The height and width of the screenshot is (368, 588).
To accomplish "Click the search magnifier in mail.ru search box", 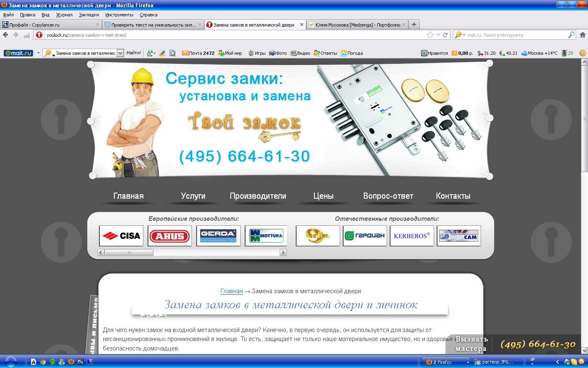I will coord(571,35).
